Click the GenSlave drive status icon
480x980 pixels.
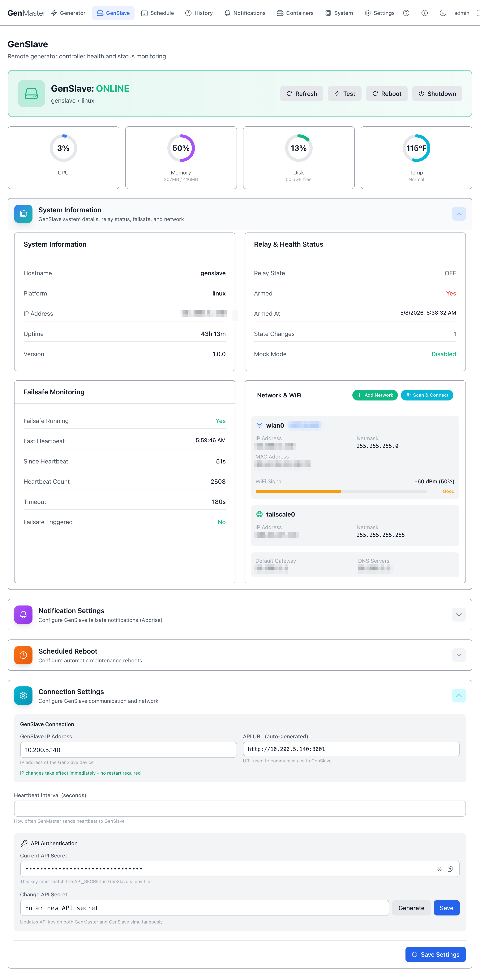click(x=31, y=94)
